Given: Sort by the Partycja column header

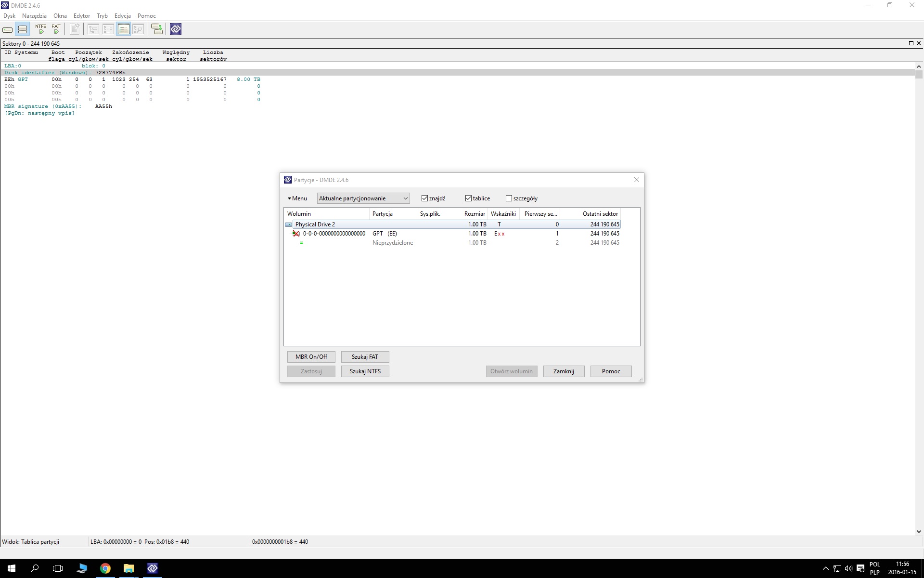Looking at the screenshot, I should [393, 214].
